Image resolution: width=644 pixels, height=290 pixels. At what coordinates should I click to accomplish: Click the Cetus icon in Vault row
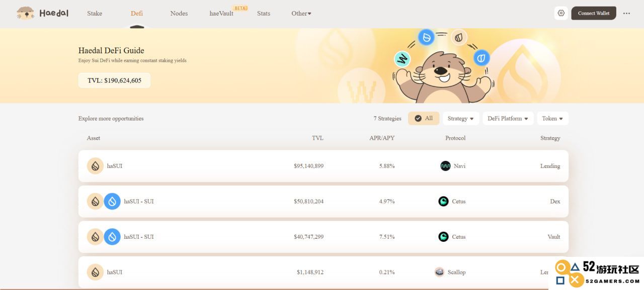click(443, 237)
